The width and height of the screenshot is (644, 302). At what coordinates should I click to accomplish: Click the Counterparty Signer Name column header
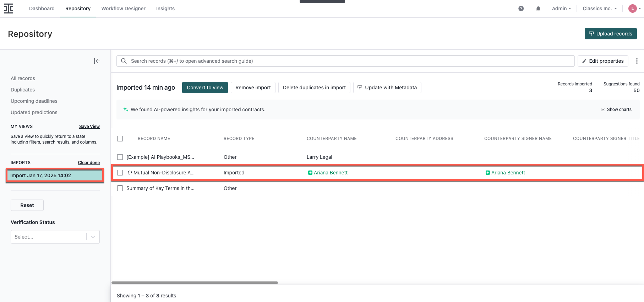coord(518,139)
